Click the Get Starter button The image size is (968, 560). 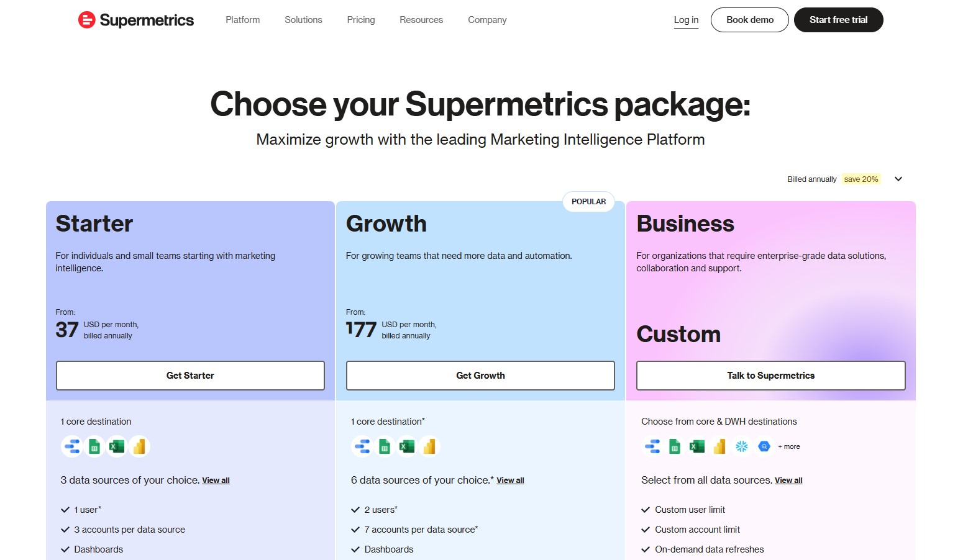pyautogui.click(x=190, y=376)
